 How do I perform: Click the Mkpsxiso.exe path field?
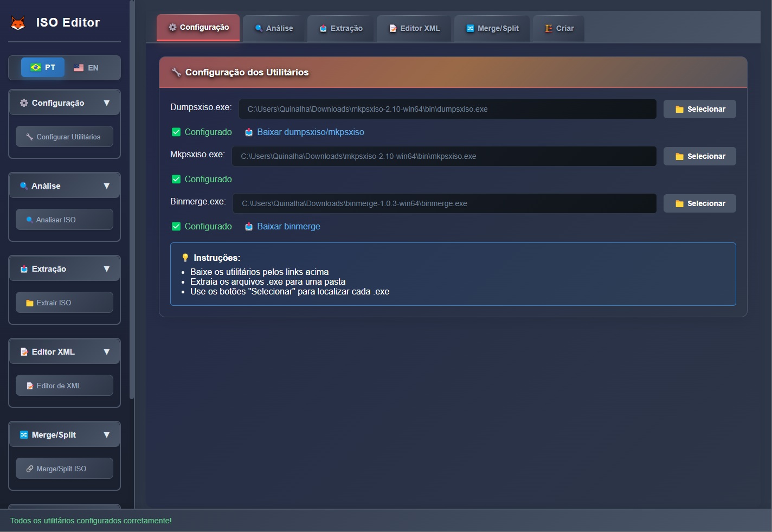tap(443, 156)
